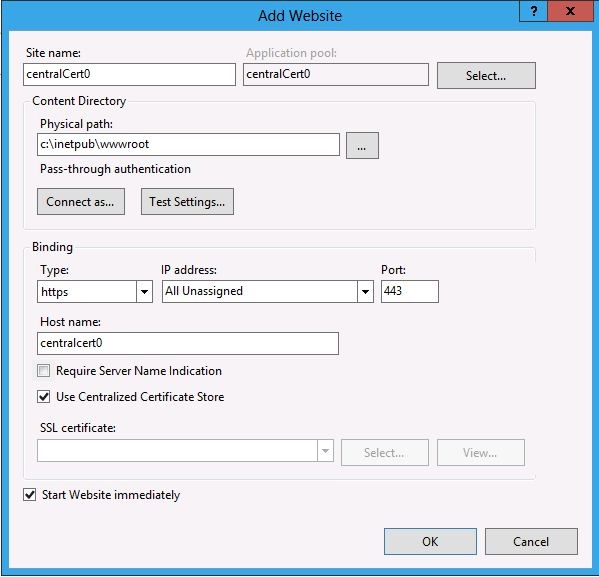Click the Add Website title text
Screen dimensions: 599x577
point(300,16)
